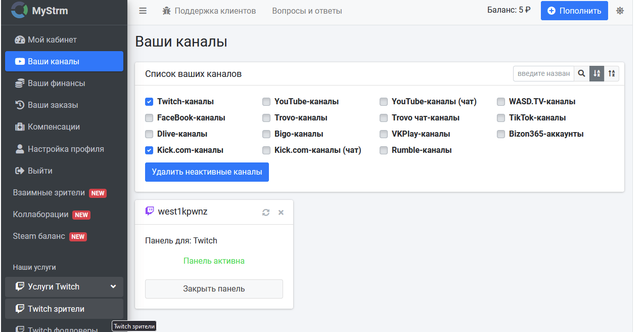644x332 pixels.
Task: Enable the YouTube-каналы checkbox
Action: [266, 102]
